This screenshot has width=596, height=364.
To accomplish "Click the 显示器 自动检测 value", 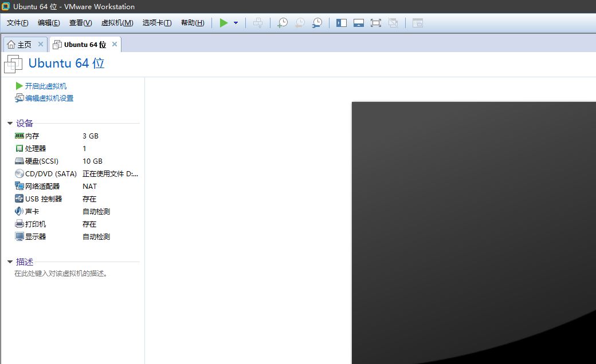I will tap(96, 237).
